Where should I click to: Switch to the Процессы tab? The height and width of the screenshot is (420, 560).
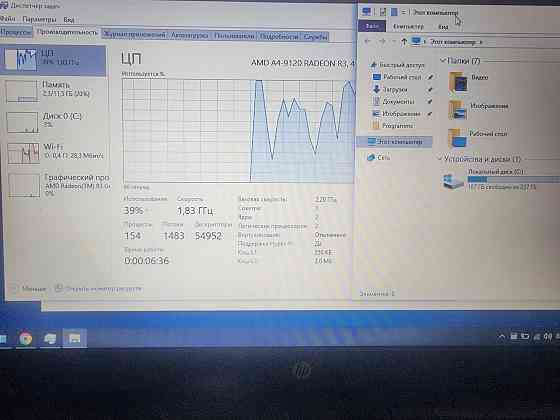(x=16, y=32)
